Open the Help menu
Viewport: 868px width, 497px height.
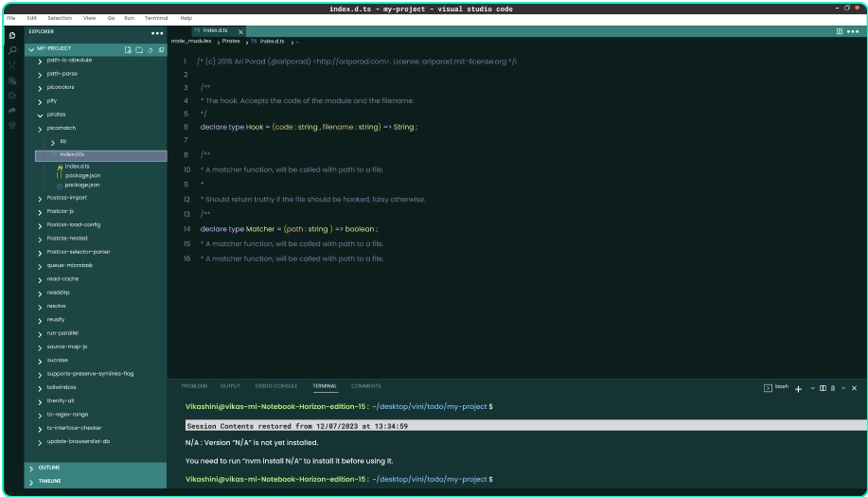(186, 18)
